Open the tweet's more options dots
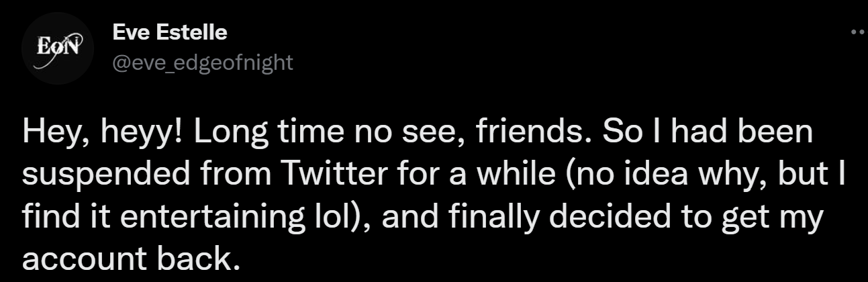 (x=859, y=32)
